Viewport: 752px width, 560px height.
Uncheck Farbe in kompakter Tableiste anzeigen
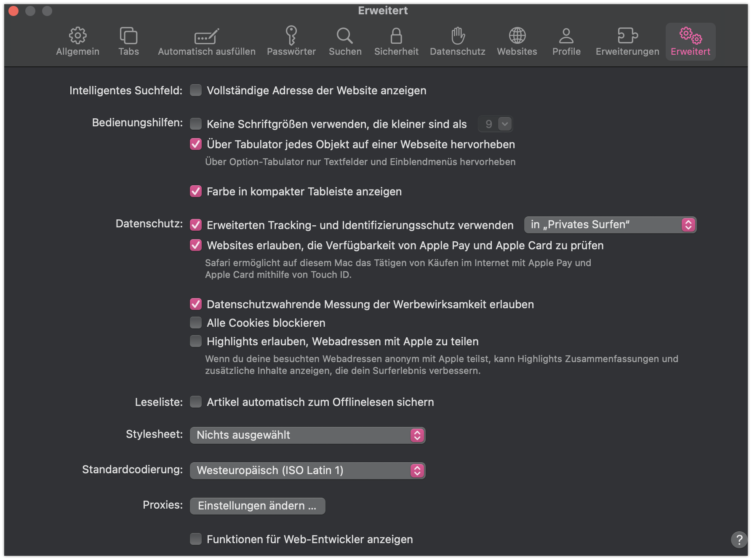pos(196,191)
